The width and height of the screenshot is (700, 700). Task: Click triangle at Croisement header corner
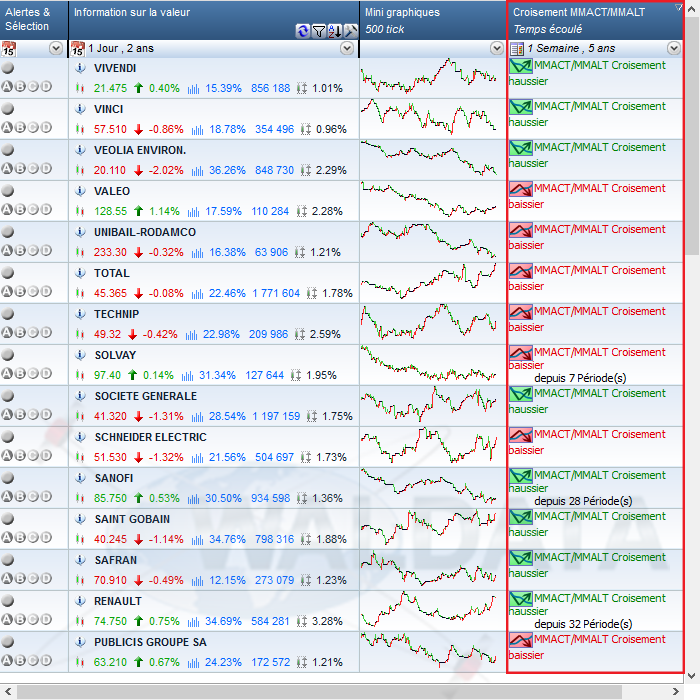(678, 7)
